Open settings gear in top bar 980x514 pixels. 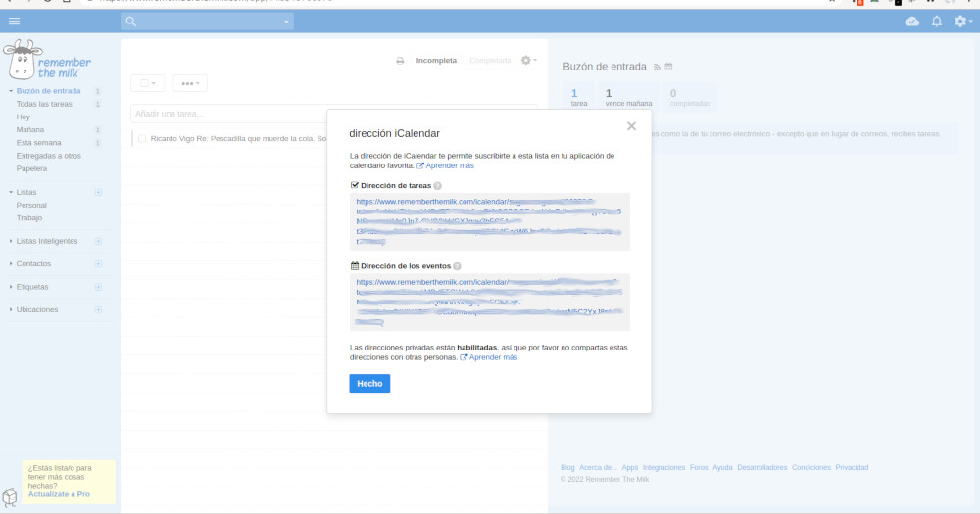point(962,22)
